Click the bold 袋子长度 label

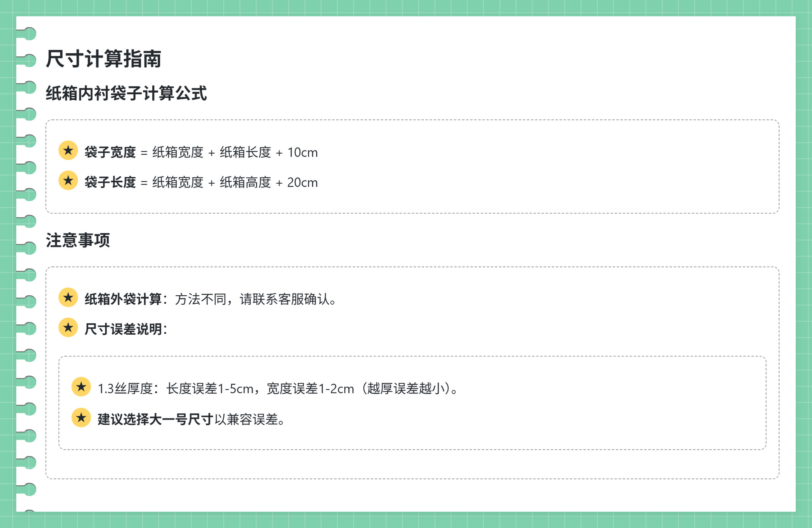tap(110, 182)
